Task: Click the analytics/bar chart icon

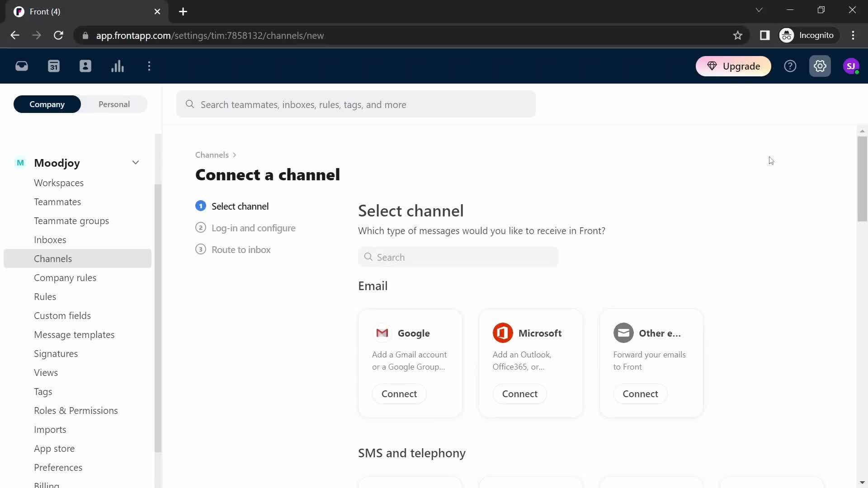Action: [x=118, y=66]
